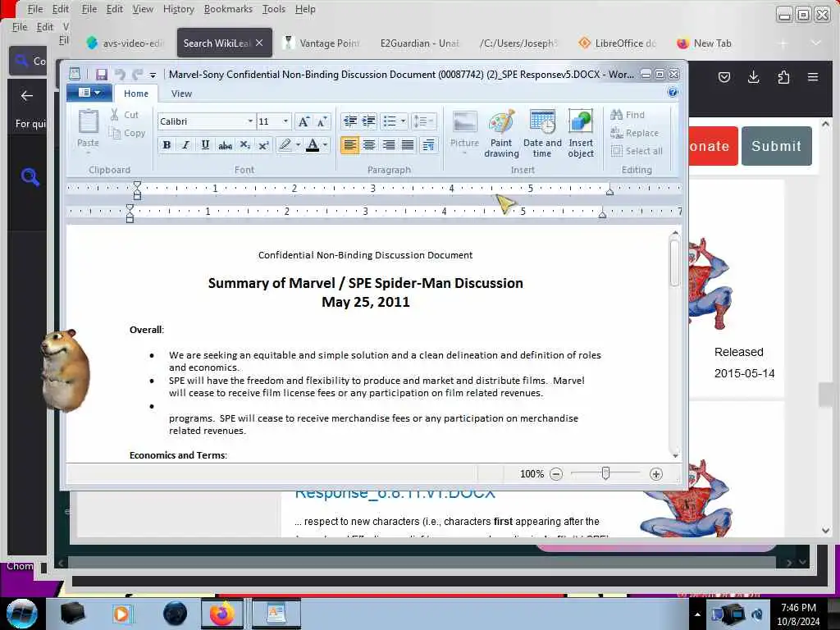The width and height of the screenshot is (840, 630).
Task: Click the Grow font icon
Action: click(x=304, y=121)
